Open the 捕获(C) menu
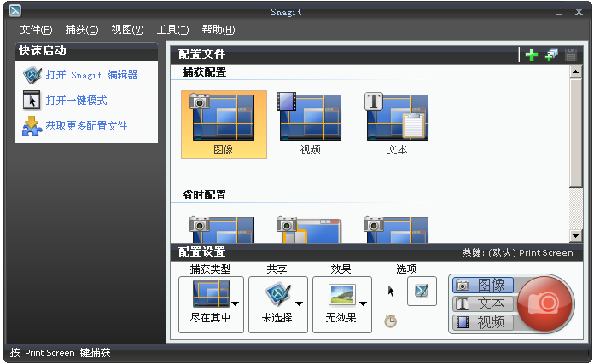This screenshot has height=364, width=594. coord(82,30)
